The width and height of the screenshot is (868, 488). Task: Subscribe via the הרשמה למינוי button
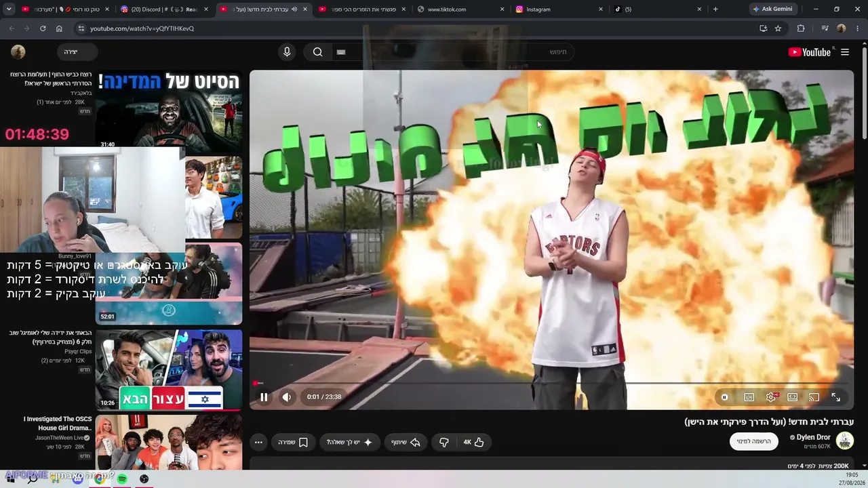[754, 441]
